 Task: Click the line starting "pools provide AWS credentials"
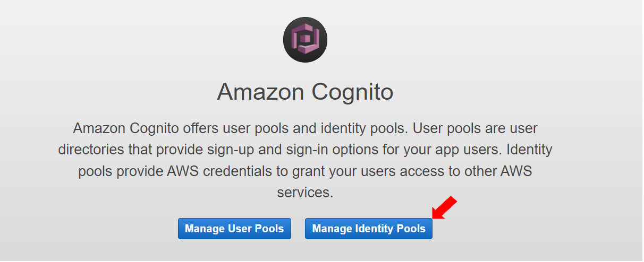click(x=305, y=171)
